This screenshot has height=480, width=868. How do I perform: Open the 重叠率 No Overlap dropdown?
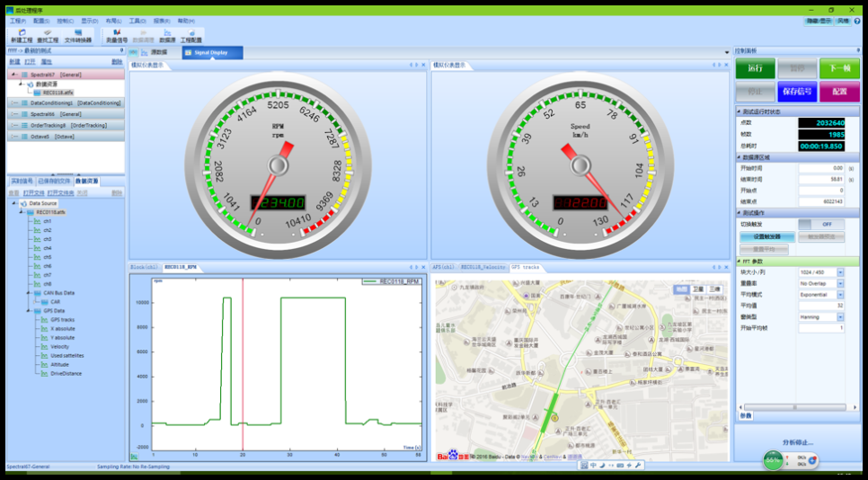click(x=840, y=283)
